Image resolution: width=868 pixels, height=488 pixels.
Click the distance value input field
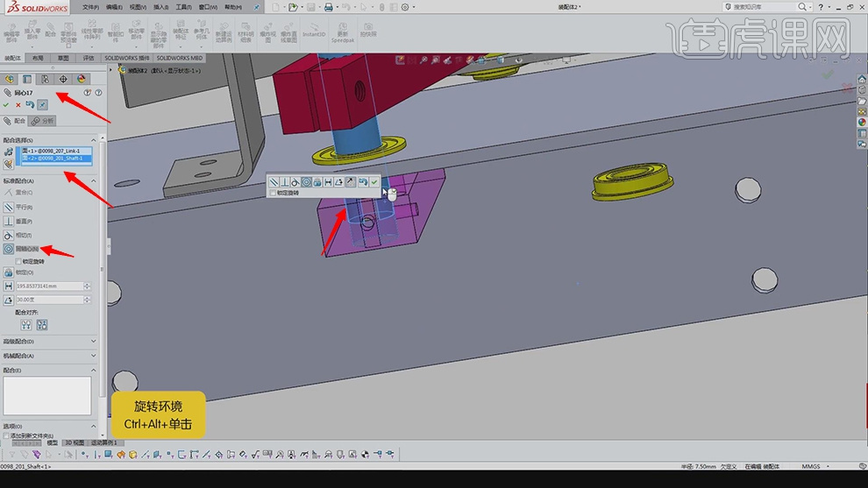point(49,286)
